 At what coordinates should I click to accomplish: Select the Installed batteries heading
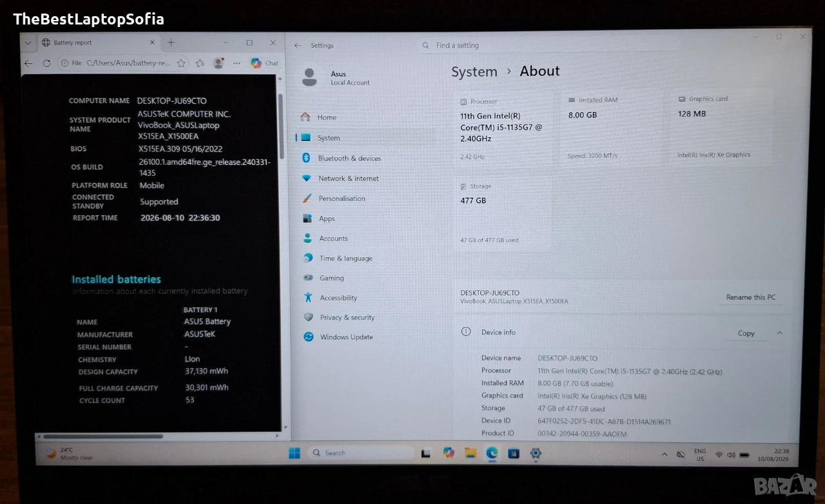(x=116, y=279)
